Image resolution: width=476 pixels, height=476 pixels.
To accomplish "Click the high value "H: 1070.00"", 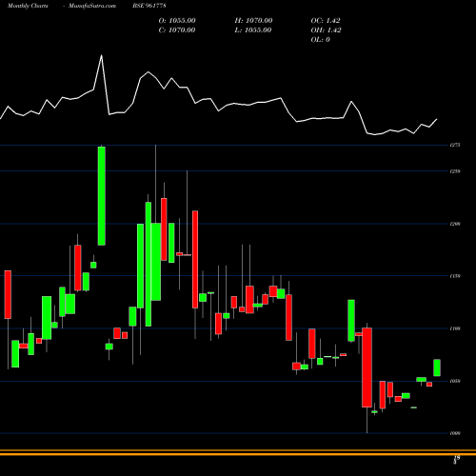I will point(253,21).
